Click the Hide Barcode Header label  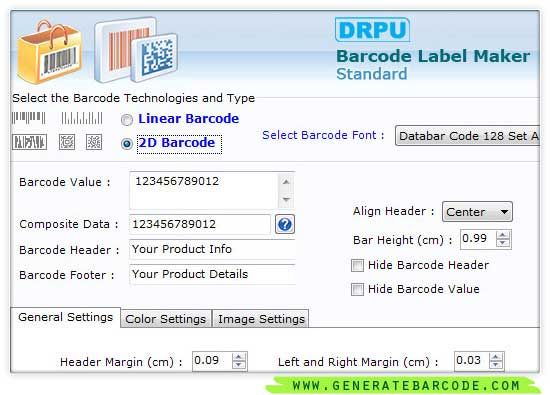point(428,265)
